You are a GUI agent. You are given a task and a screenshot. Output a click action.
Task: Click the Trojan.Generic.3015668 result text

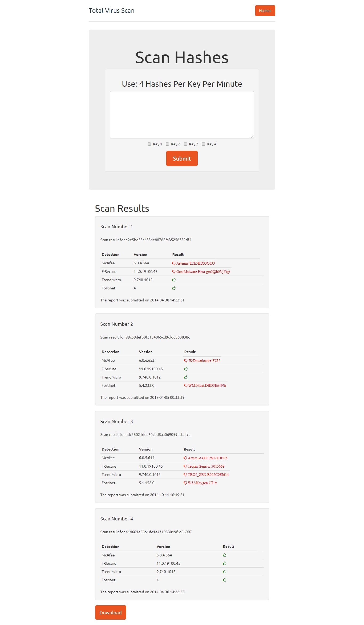(x=206, y=466)
